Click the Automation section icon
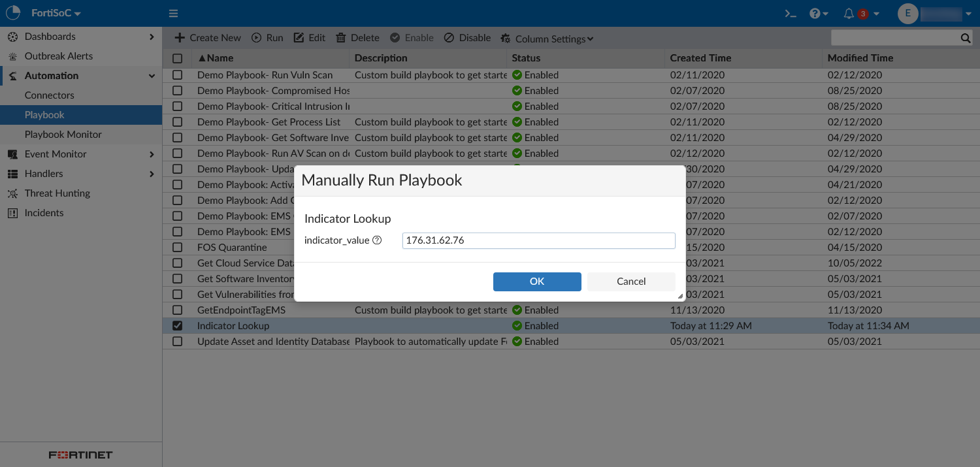 coord(12,76)
